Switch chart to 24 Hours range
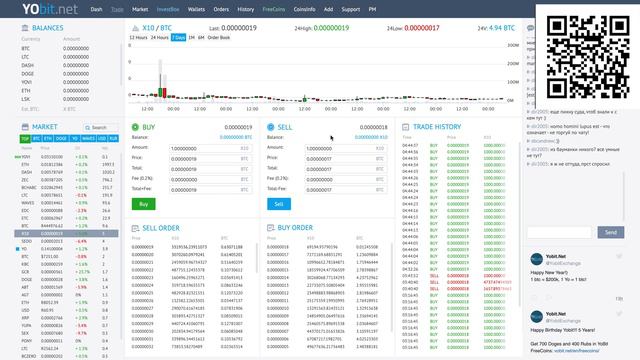The height and width of the screenshot is (360, 640). (160, 38)
